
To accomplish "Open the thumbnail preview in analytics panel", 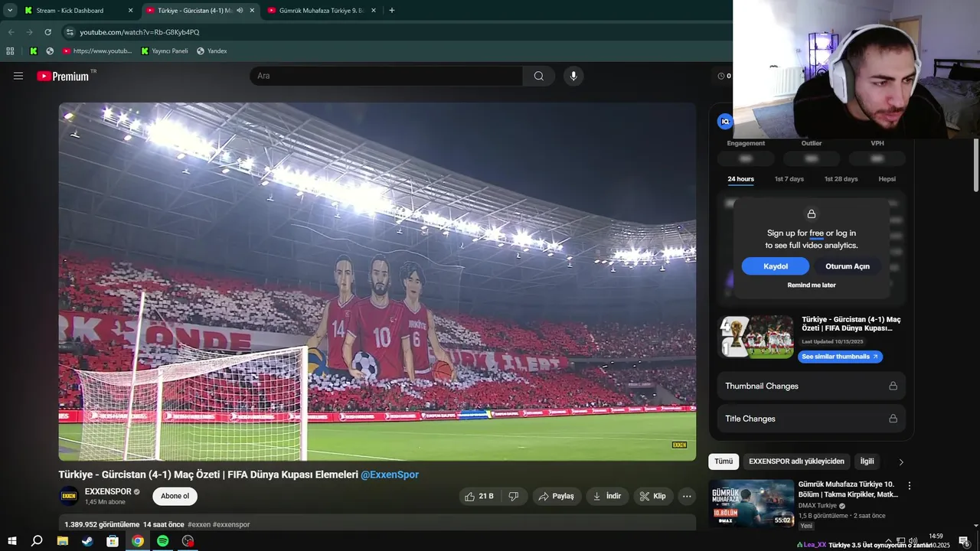I will point(756,337).
